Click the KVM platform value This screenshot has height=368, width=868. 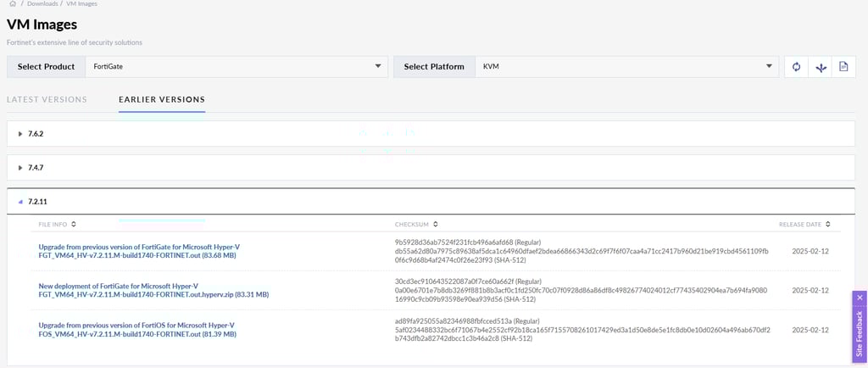(491, 66)
